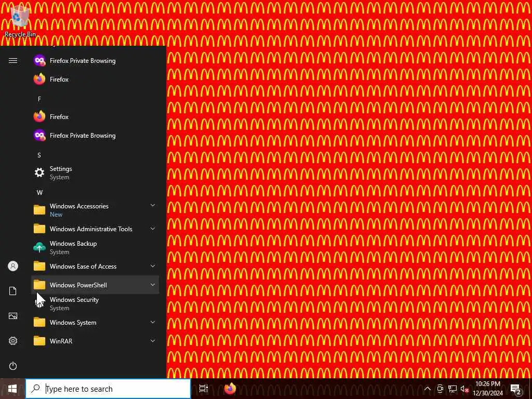Launch Firefox under the F section
The width and height of the screenshot is (532, 399).
point(95,117)
